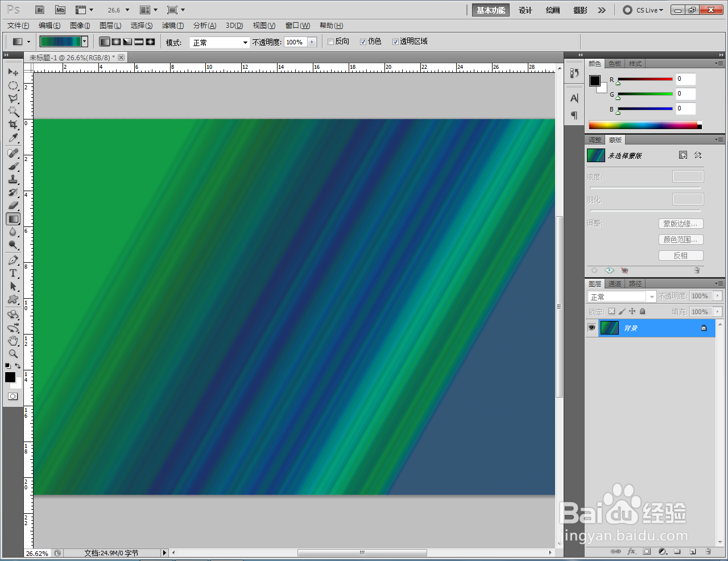Open collapsed Character panel icon
This screenshot has width=728, height=561.
coord(574,98)
